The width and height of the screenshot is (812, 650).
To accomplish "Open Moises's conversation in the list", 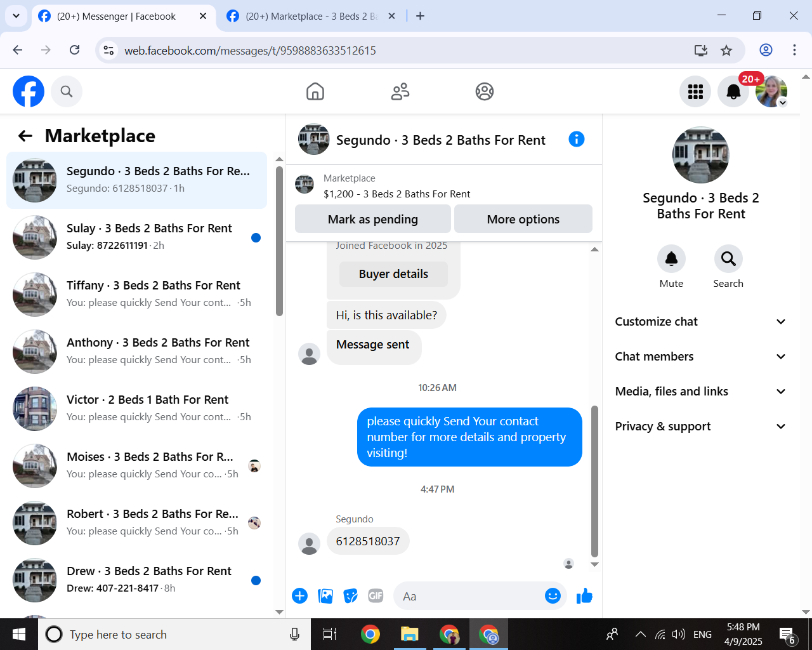I will click(136, 466).
